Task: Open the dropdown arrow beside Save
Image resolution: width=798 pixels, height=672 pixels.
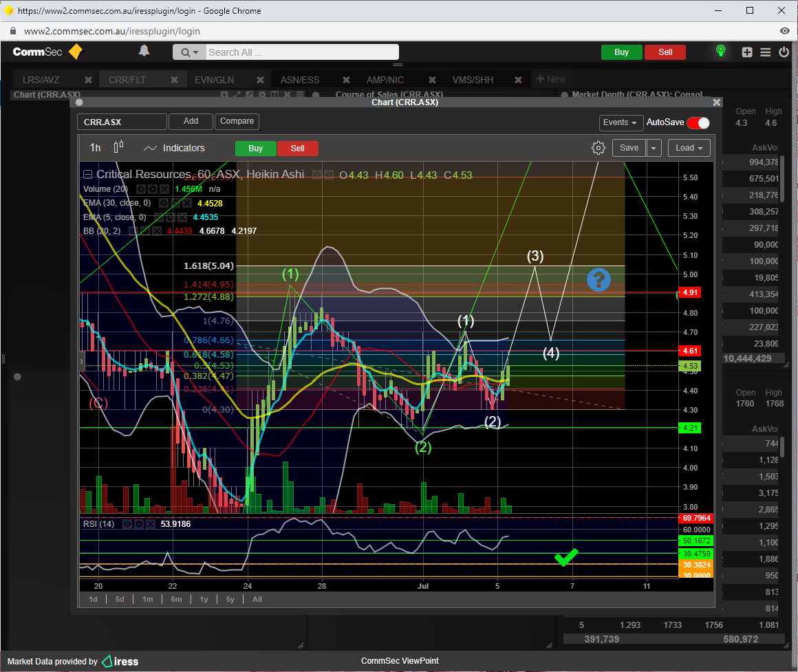Action: (654, 148)
